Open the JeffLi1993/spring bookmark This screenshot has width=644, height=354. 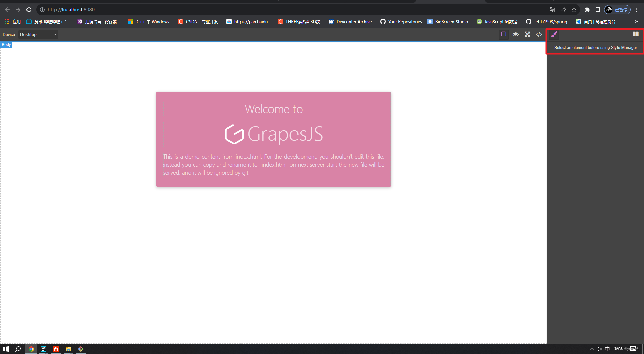[x=548, y=21]
